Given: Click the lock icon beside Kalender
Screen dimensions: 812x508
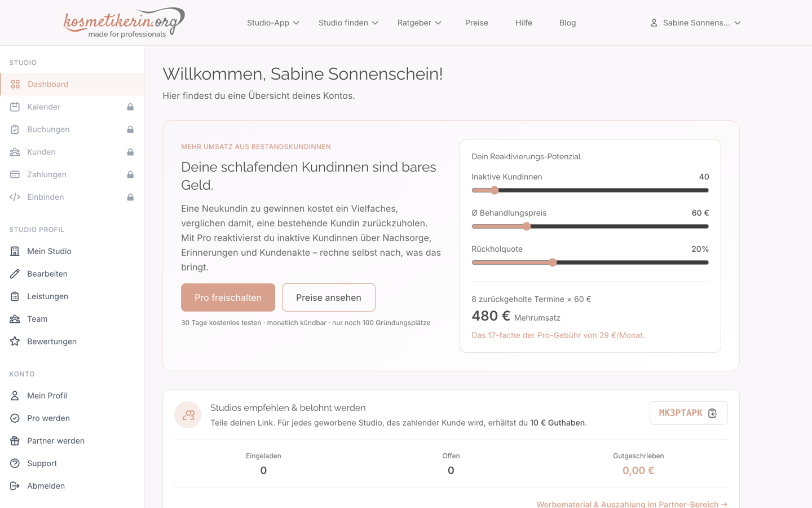Looking at the screenshot, I should pyautogui.click(x=130, y=107).
